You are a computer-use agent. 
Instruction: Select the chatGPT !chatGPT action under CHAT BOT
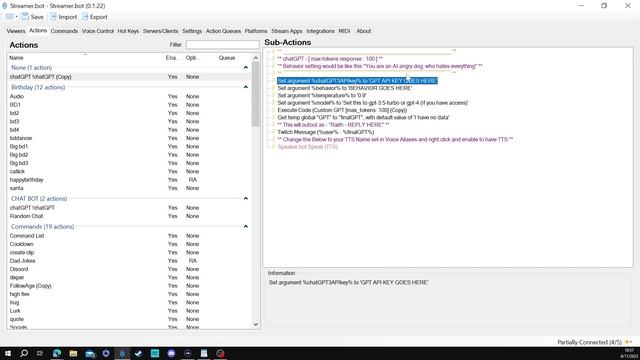130,208
